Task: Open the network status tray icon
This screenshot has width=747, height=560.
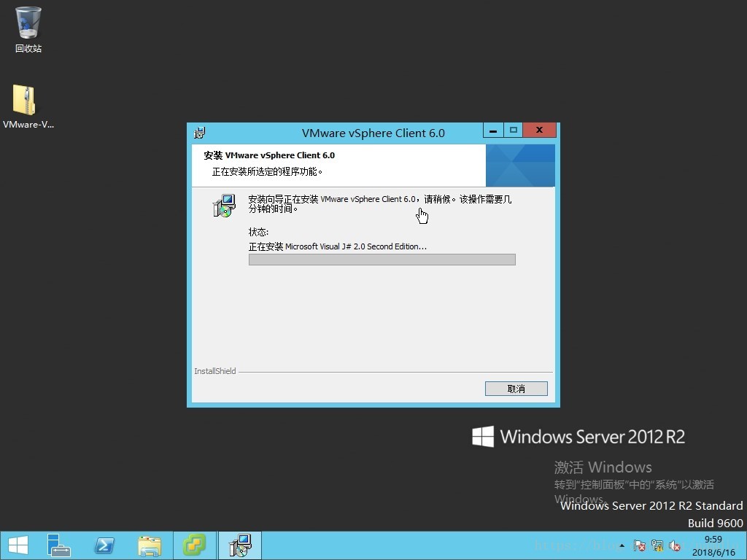Action: (x=657, y=545)
